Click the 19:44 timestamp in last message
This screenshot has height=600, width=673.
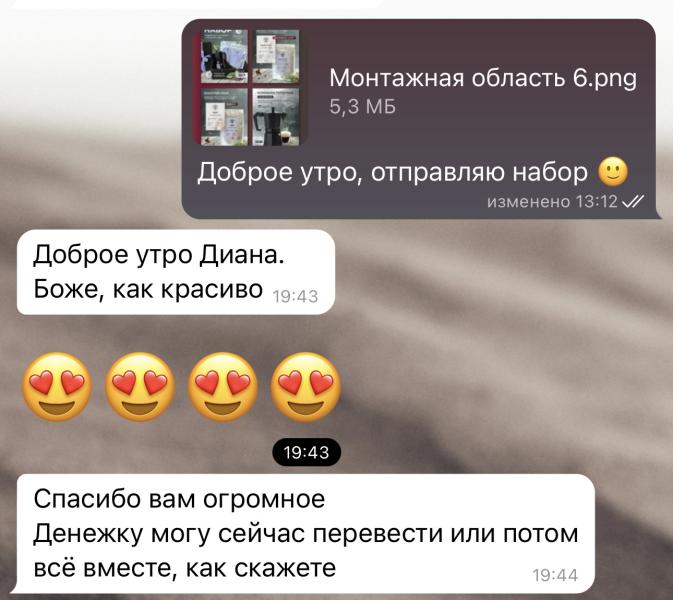pos(555,576)
